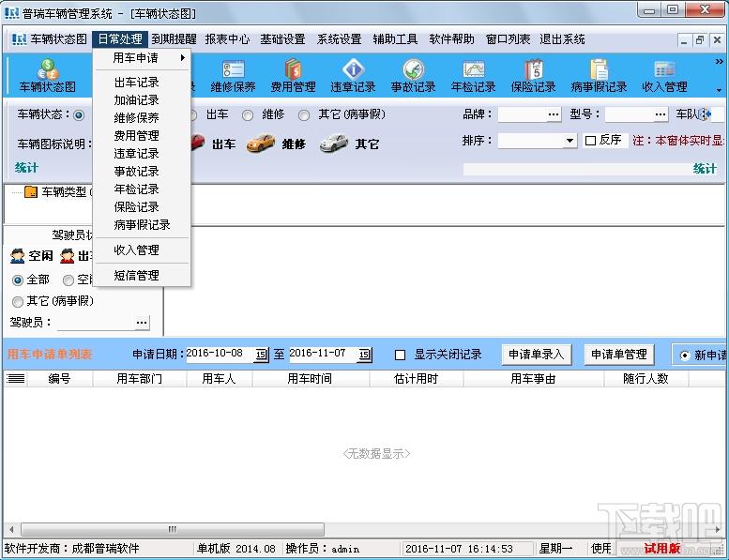Open the 型号 lookup ellipsis button
Screen dimensions: 729x560
click(x=661, y=114)
